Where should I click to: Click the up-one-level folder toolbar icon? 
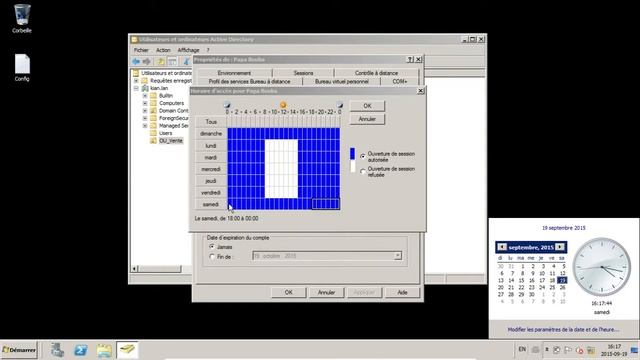160,62
